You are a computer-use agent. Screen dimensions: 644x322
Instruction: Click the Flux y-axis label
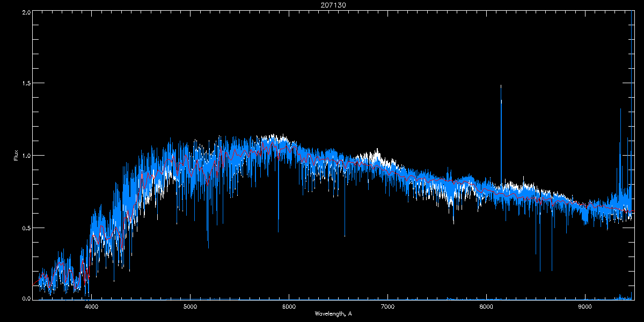16,156
